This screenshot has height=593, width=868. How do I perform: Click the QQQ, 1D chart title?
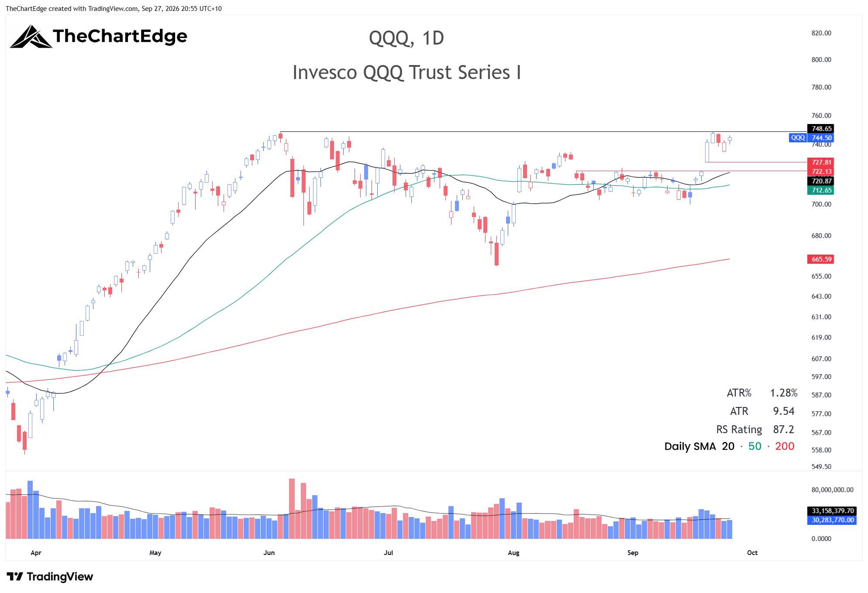[x=406, y=38]
